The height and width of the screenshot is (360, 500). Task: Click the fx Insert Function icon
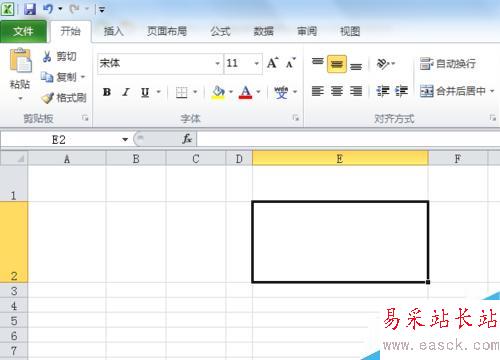pos(187,139)
